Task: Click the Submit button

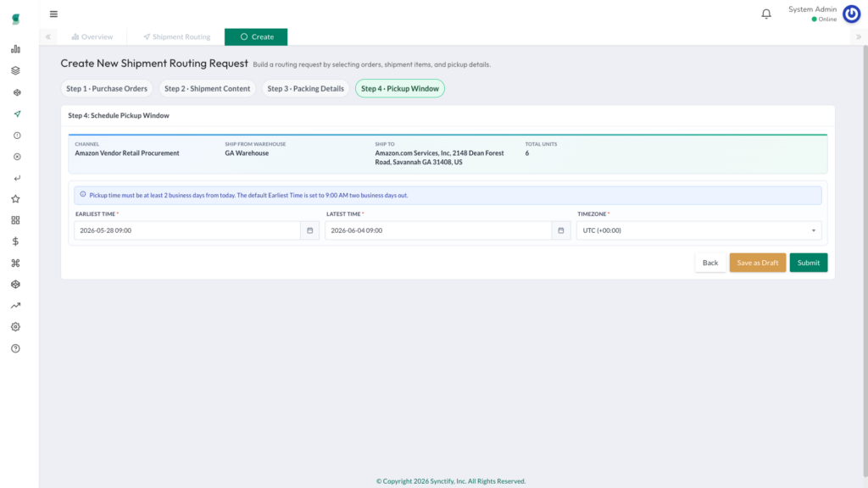Action: tap(808, 263)
